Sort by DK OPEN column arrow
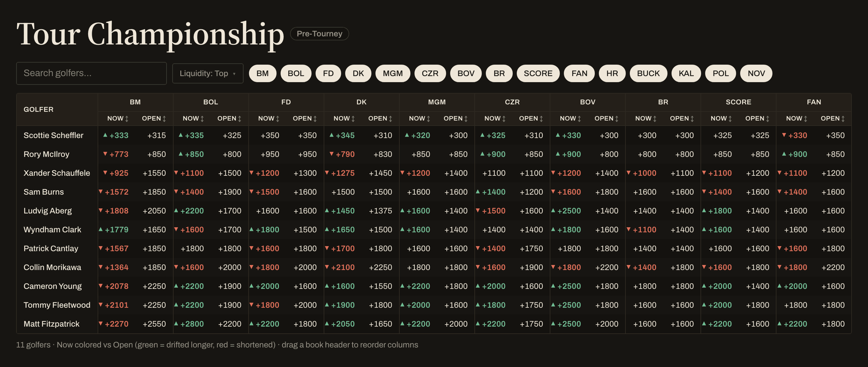Viewport: 868px width, 367px height. (x=391, y=119)
